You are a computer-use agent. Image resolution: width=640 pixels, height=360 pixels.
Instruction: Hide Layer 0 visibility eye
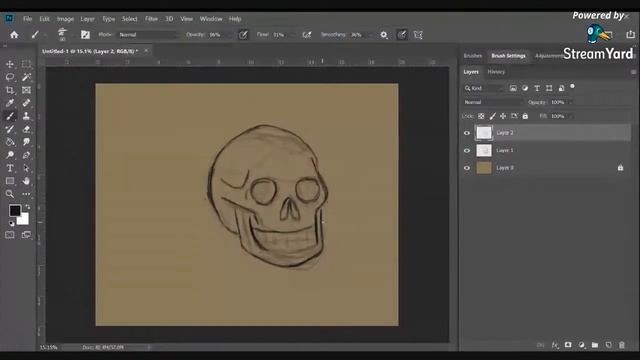tap(467, 168)
